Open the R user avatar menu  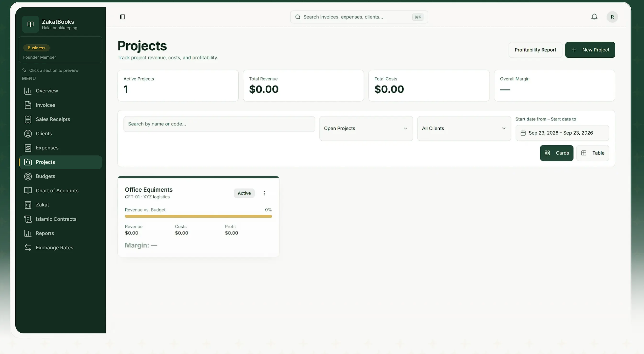coord(612,17)
